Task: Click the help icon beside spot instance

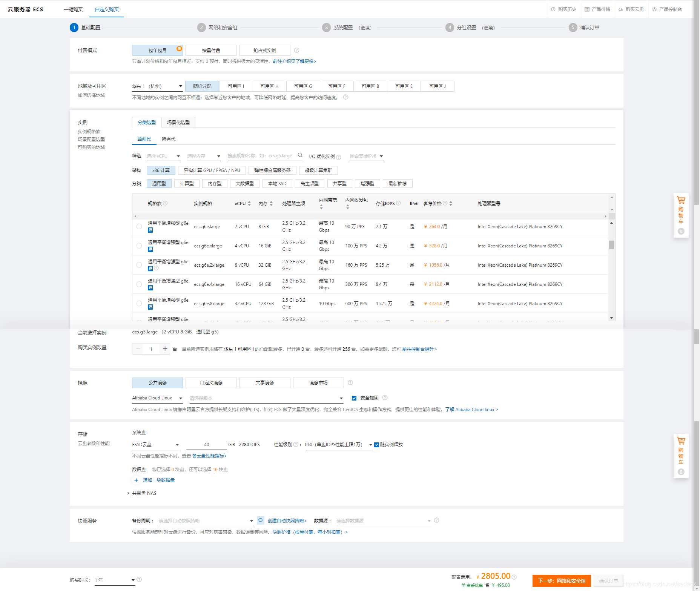Action: click(297, 50)
